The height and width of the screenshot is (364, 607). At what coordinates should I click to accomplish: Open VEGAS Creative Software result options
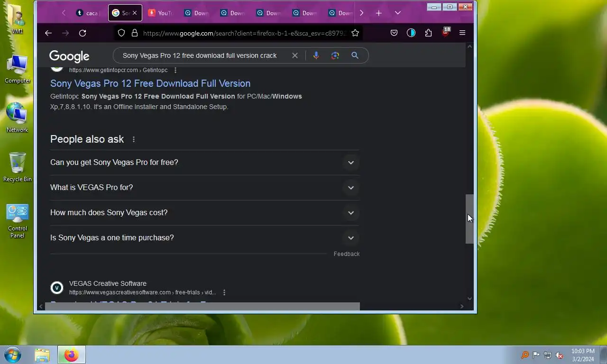point(224,292)
